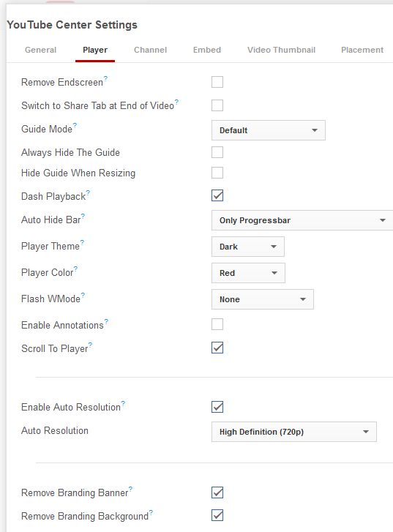This screenshot has height=532, width=393.
Task: Open Enable Auto Resolution help question mark
Action: click(123, 403)
